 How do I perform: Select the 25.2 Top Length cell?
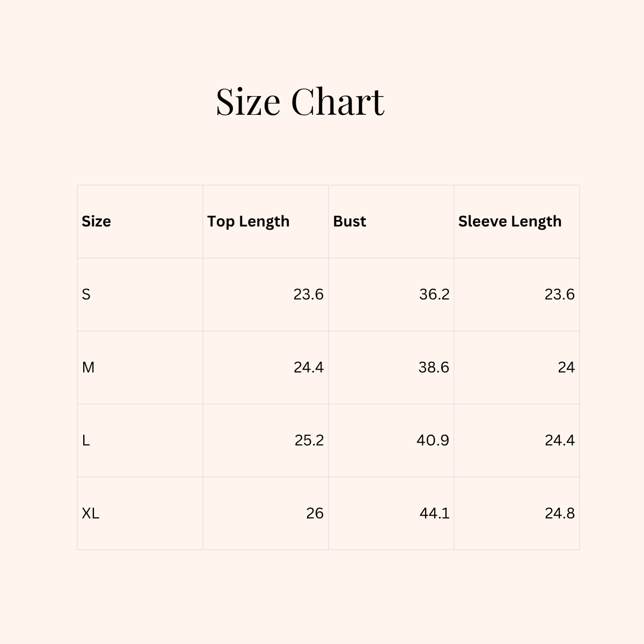[x=309, y=440]
